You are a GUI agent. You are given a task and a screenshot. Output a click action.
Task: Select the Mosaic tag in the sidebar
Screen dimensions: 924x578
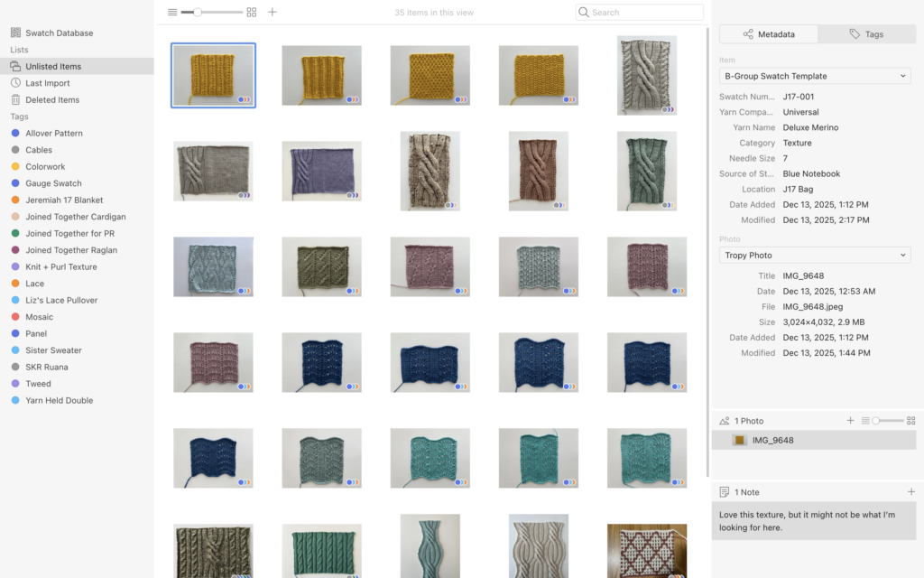pos(39,317)
